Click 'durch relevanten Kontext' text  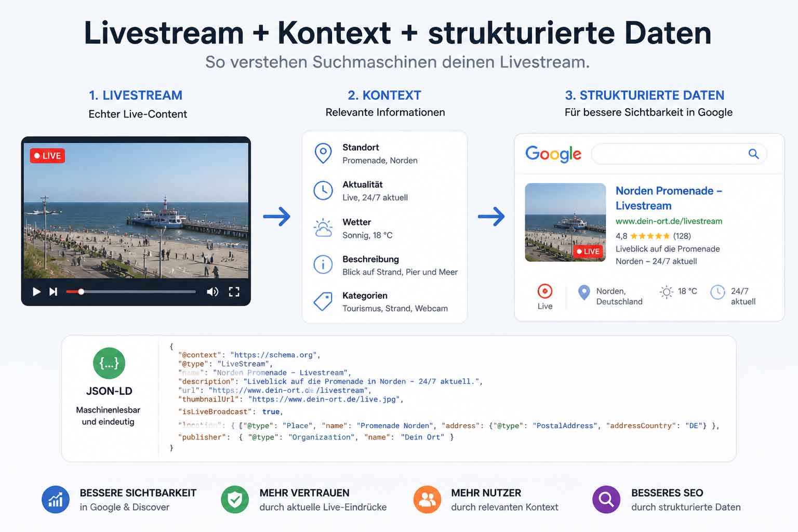click(504, 507)
